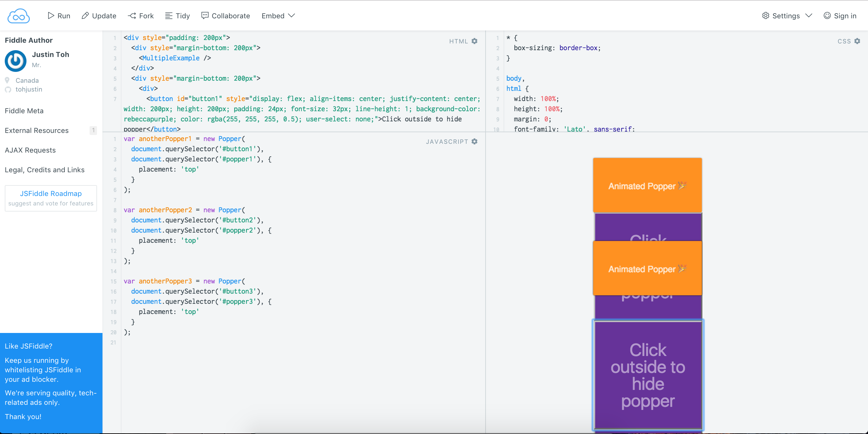Open the HTML panel settings gear
The width and height of the screenshot is (868, 434).
coord(474,41)
